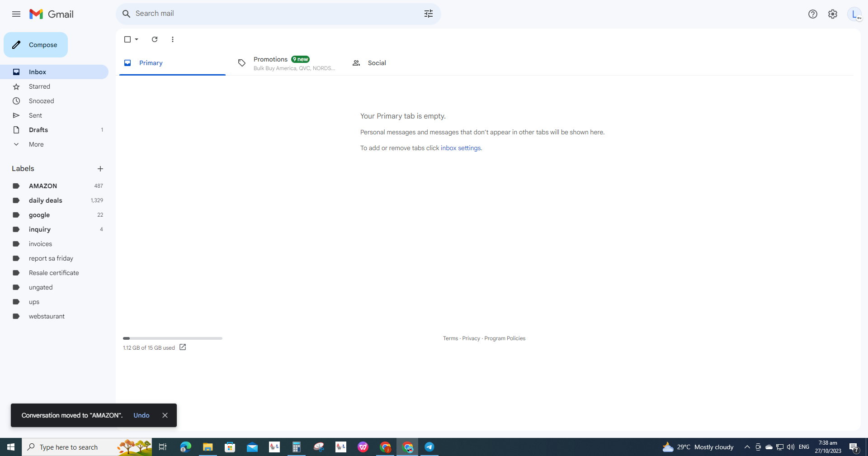Open the notification center icon
The height and width of the screenshot is (456, 868).
(854, 447)
